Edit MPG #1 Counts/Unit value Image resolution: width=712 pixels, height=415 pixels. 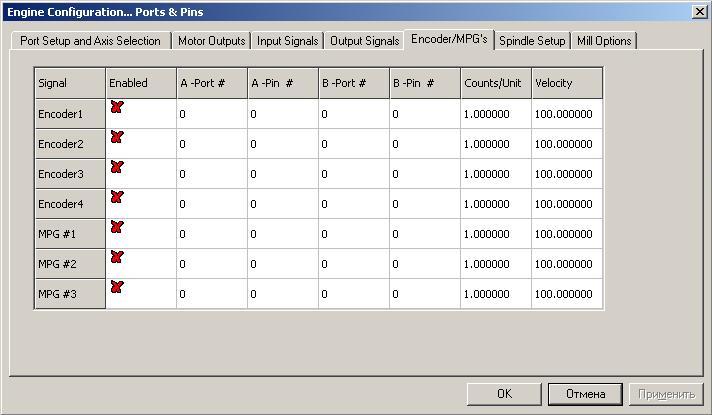coord(496,234)
